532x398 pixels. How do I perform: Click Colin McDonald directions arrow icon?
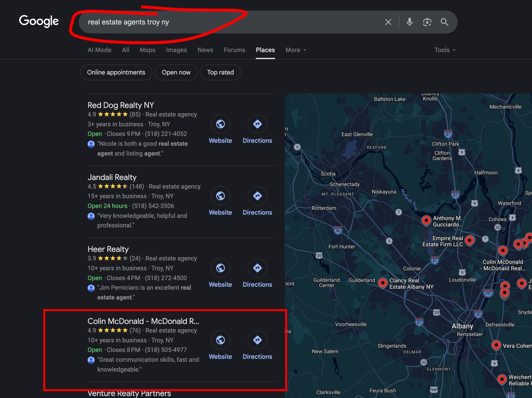[x=257, y=340]
